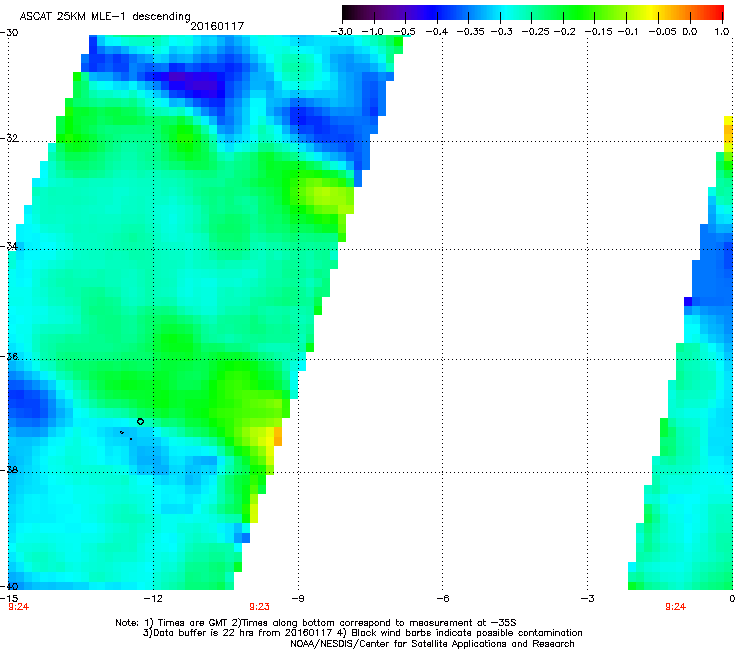Click the 0 longitude axis label
This screenshot has width=740, height=650.
732,599
